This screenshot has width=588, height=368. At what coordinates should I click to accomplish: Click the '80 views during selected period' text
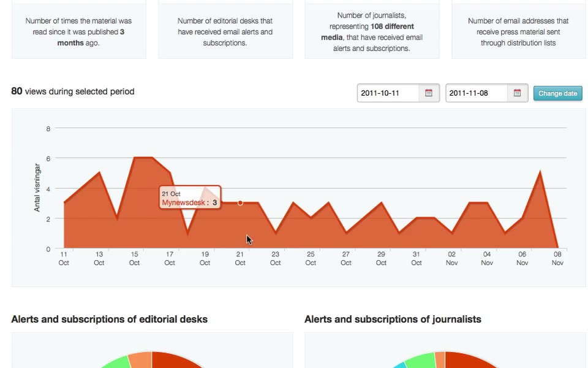pos(73,91)
